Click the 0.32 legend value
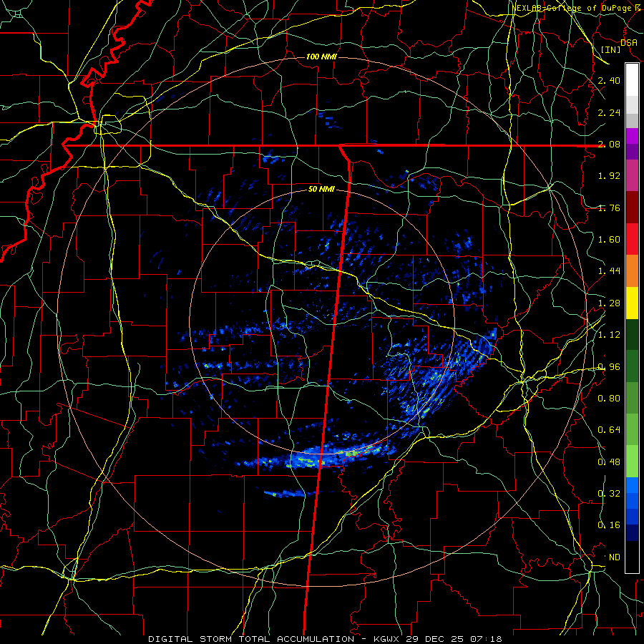The width and height of the screenshot is (644, 644). tap(609, 494)
